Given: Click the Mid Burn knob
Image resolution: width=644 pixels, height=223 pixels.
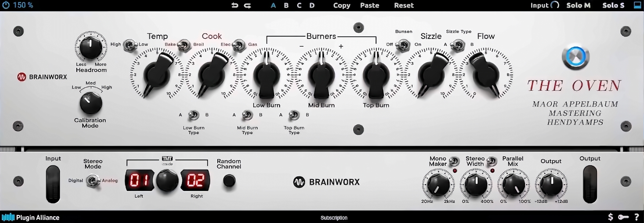Looking at the screenshot, I should [321, 75].
